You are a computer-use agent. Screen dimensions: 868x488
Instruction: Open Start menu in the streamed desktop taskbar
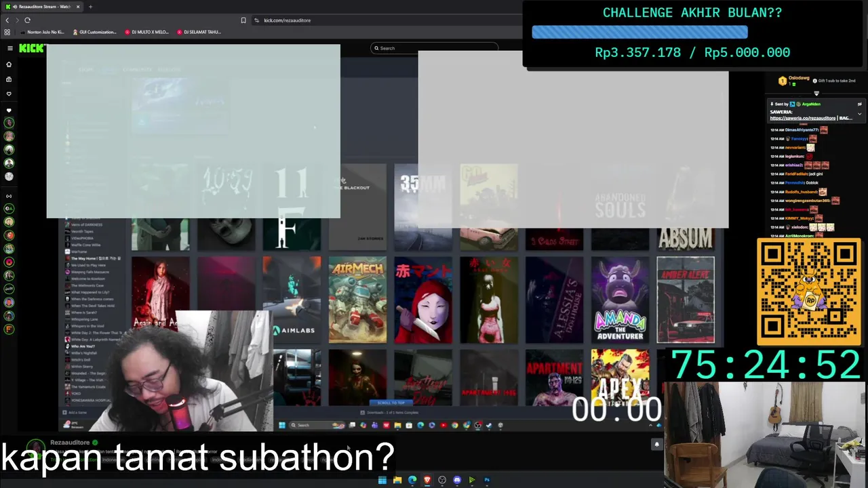point(282,425)
